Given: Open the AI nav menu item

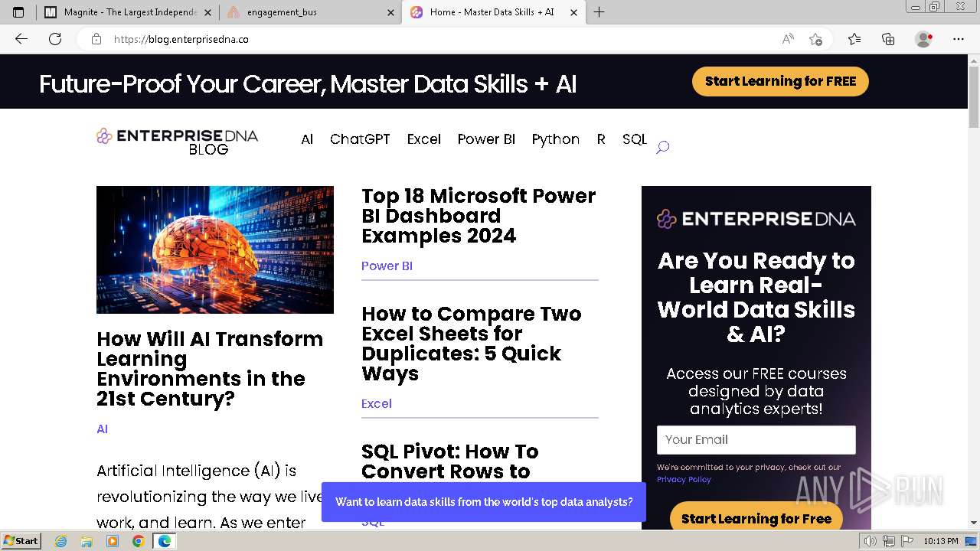Looking at the screenshot, I should 307,139.
